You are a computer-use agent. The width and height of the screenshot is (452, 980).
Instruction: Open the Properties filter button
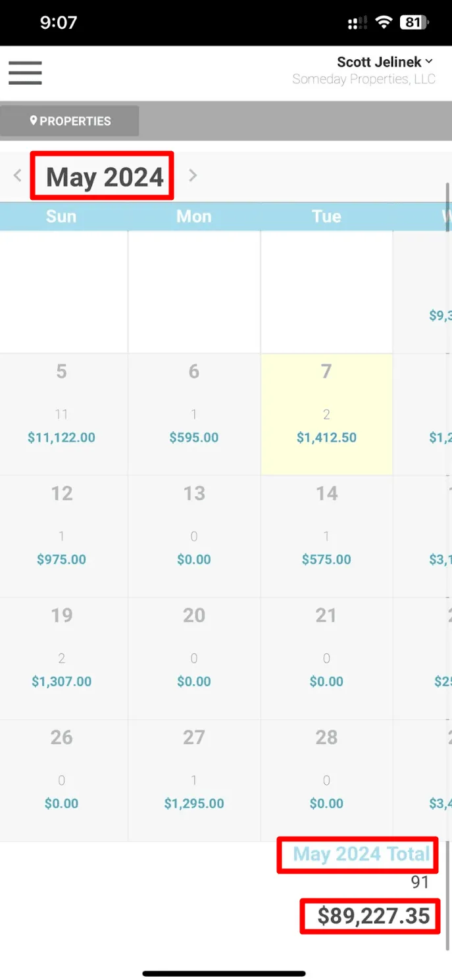(x=70, y=121)
